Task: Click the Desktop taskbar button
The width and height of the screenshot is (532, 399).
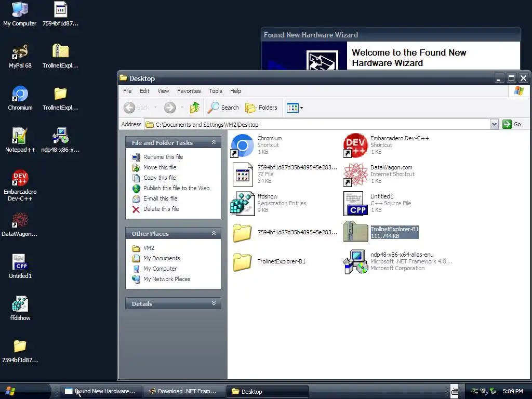Action: coord(267,392)
